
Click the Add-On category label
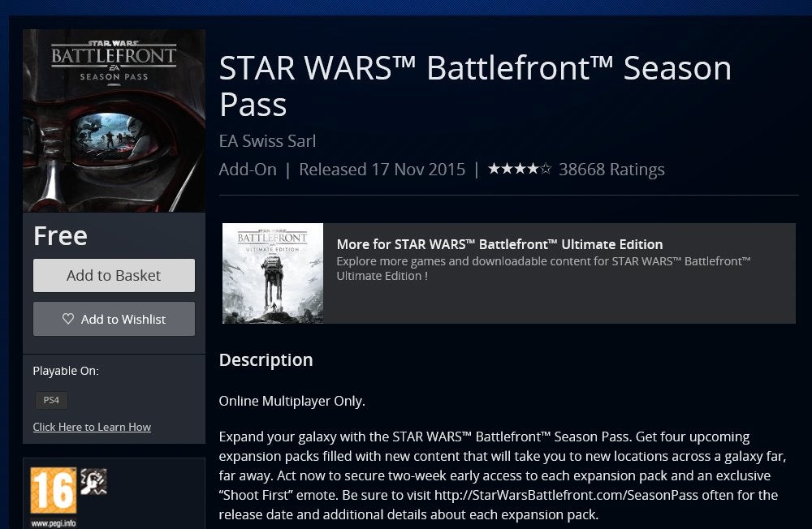pyautogui.click(x=248, y=170)
